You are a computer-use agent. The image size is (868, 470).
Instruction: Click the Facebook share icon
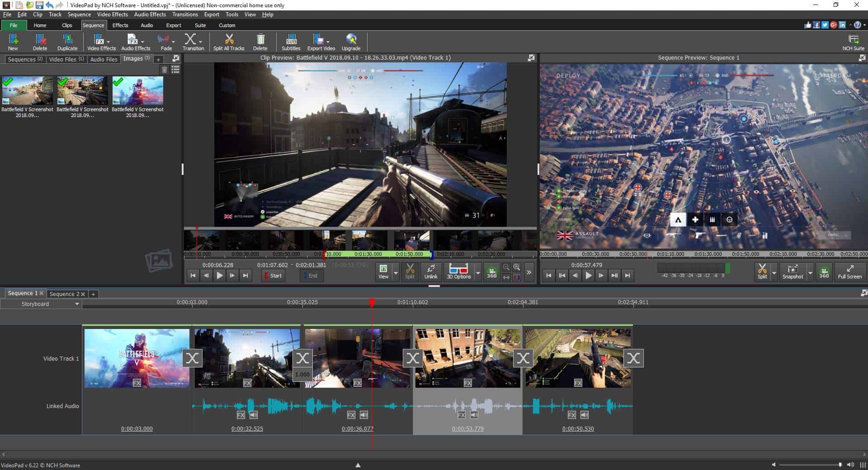[816, 25]
